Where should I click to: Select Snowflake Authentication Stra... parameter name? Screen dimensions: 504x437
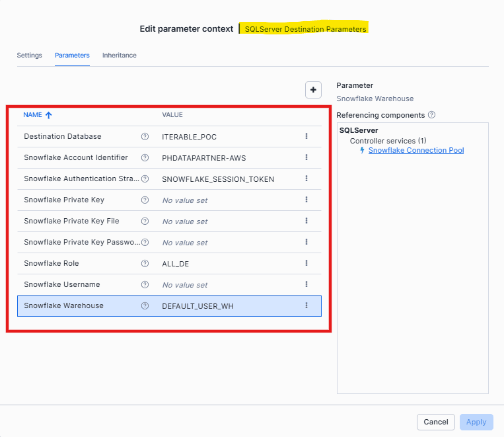82,179
